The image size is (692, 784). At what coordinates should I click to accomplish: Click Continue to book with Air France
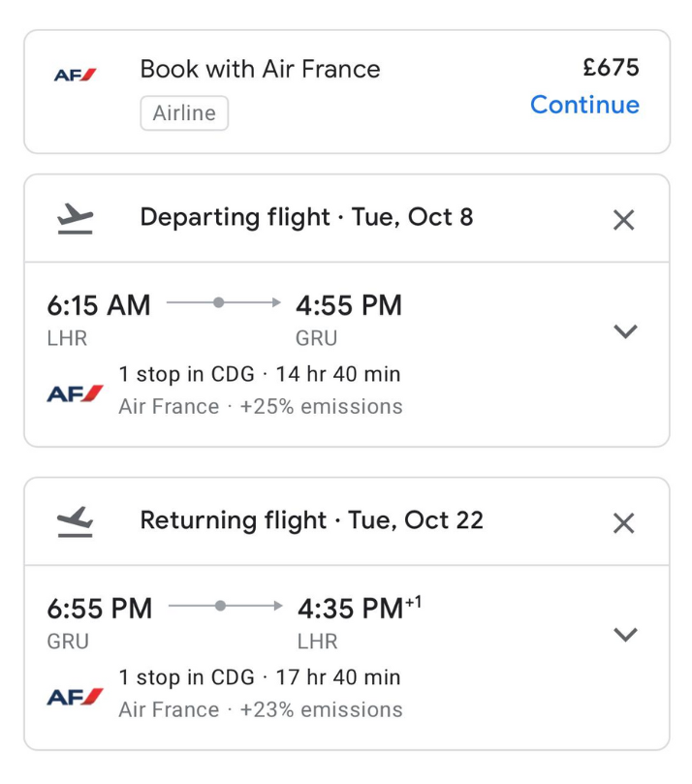pyautogui.click(x=584, y=105)
